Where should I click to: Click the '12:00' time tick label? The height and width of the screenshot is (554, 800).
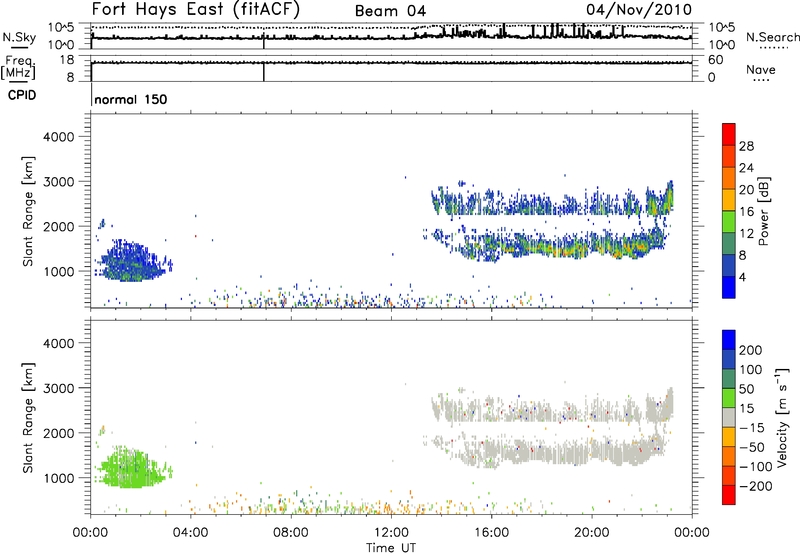pos(391,533)
